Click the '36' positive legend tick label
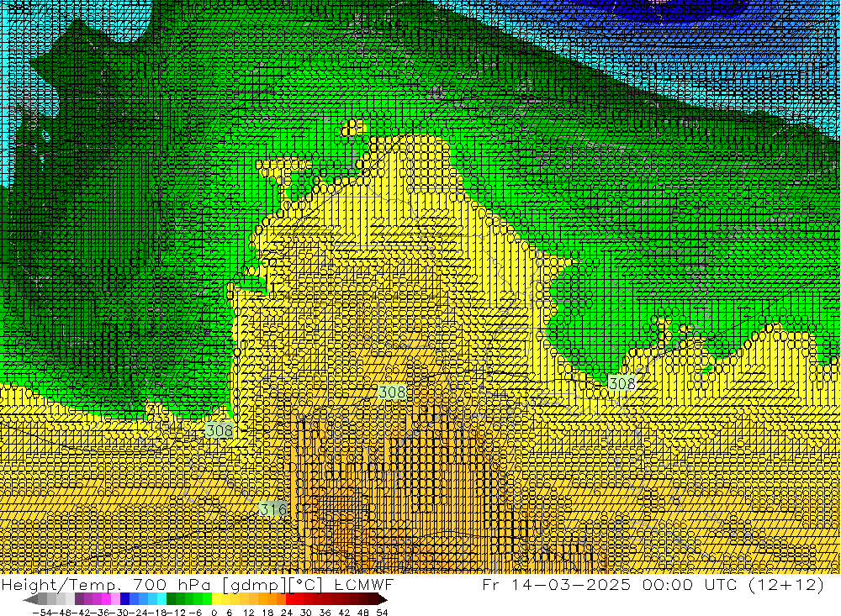Viewport: 841px width, 616px height. pyautogui.click(x=325, y=613)
